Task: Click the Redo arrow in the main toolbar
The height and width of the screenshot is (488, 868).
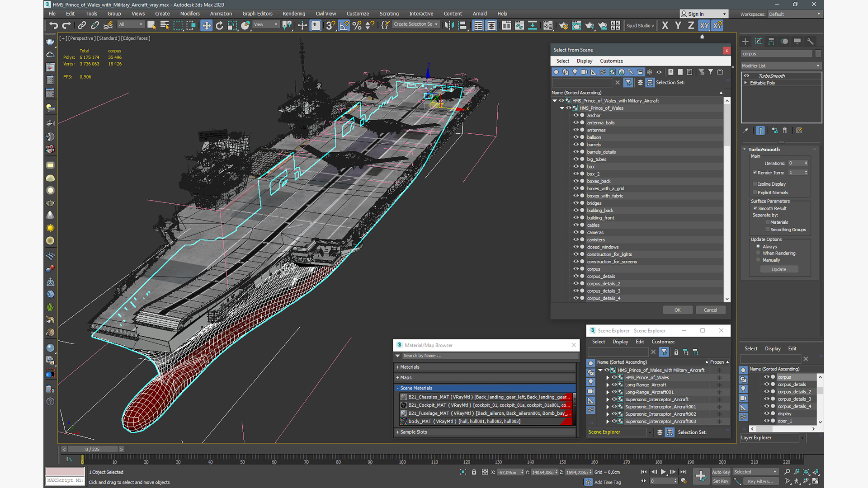Action: [x=66, y=25]
